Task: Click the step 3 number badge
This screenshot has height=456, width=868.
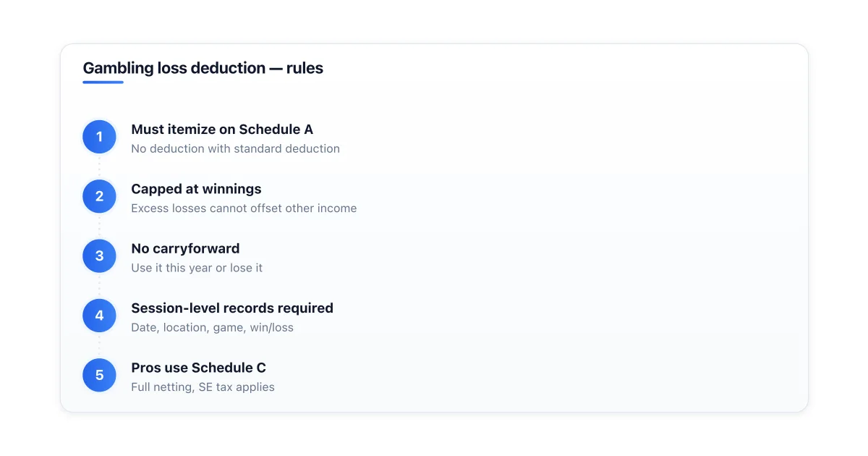Action: coord(99,256)
